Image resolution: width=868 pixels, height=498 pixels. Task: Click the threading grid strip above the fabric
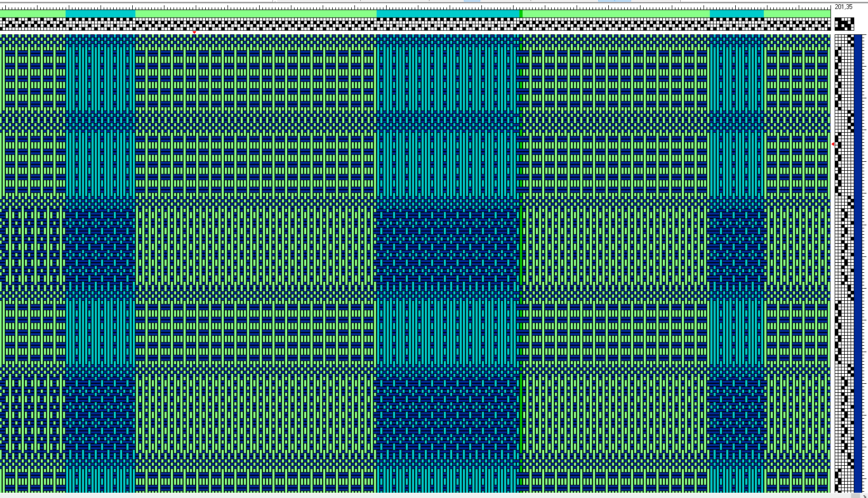(x=415, y=24)
